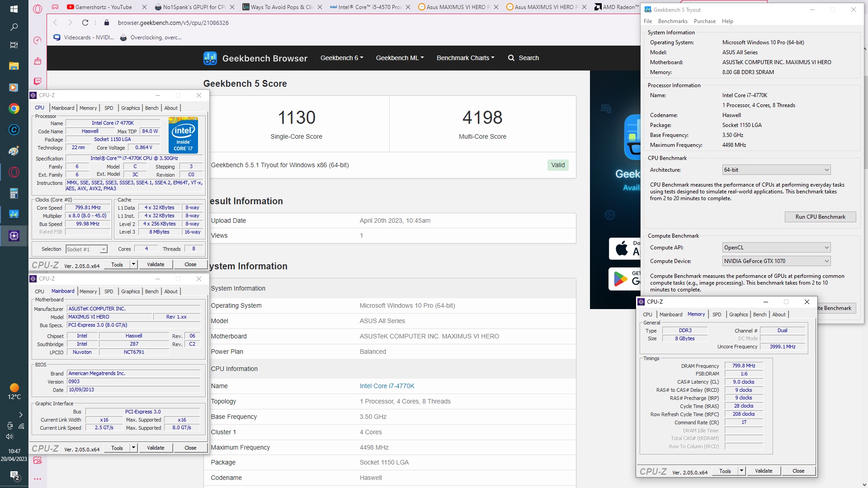The height and width of the screenshot is (488, 868).
Task: Click the Core Voltage 0.864 V value
Action: pyautogui.click(x=144, y=148)
